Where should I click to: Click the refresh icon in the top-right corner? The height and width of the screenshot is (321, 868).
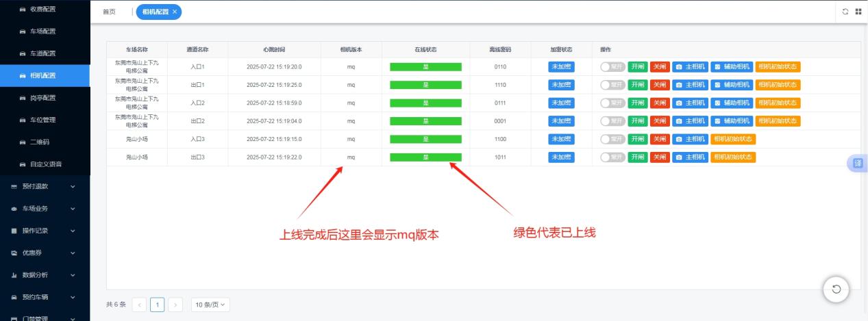point(845,12)
